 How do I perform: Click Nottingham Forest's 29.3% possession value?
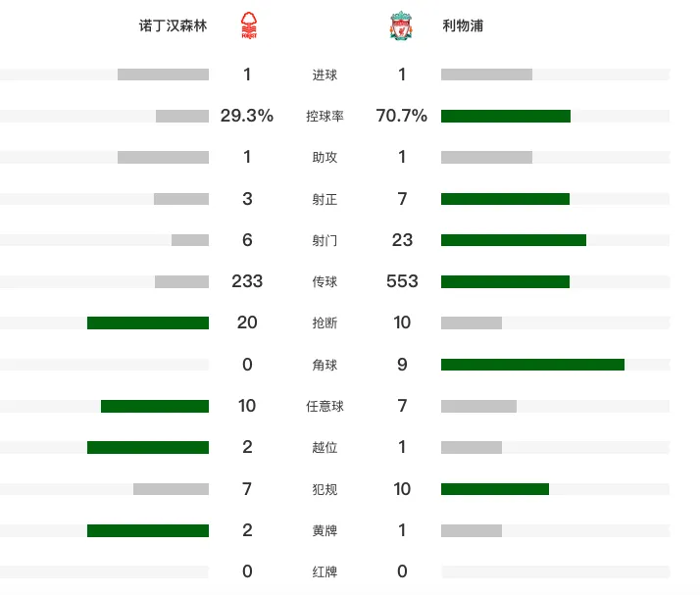[x=247, y=116]
